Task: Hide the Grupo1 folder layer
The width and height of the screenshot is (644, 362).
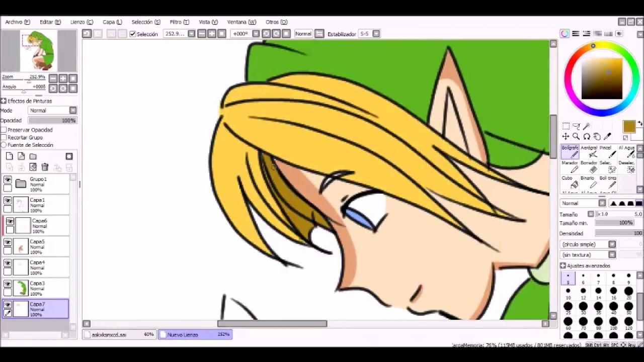Action: tap(8, 179)
